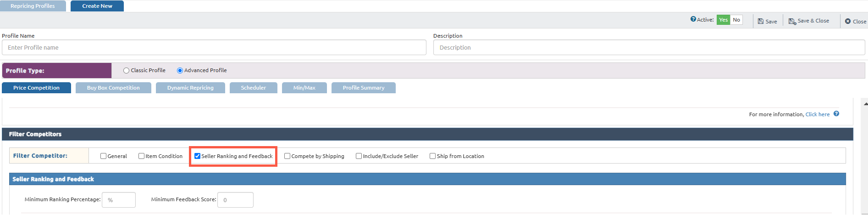868x215 pixels.
Task: Open the Repricing Profiles tab
Action: coord(33,6)
